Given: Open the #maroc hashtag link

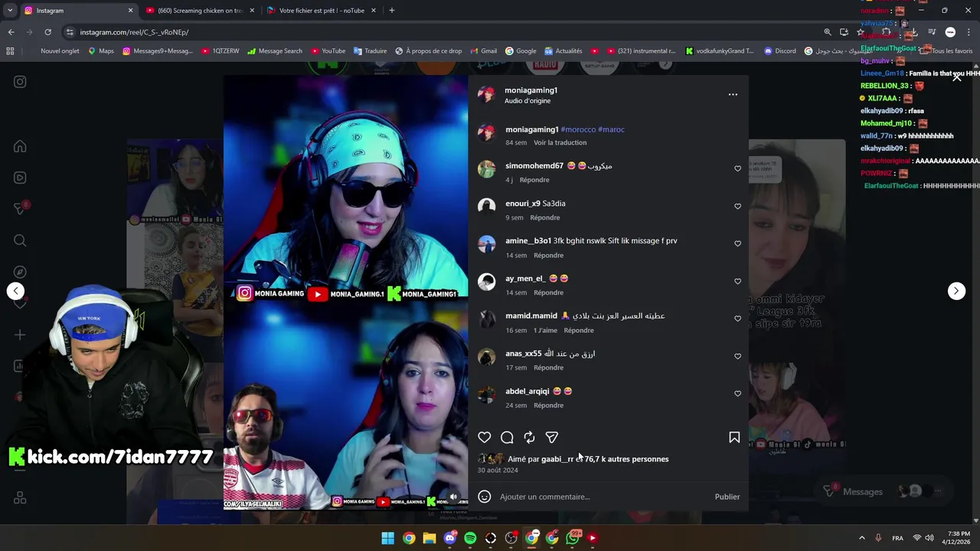Looking at the screenshot, I should pyautogui.click(x=611, y=129).
